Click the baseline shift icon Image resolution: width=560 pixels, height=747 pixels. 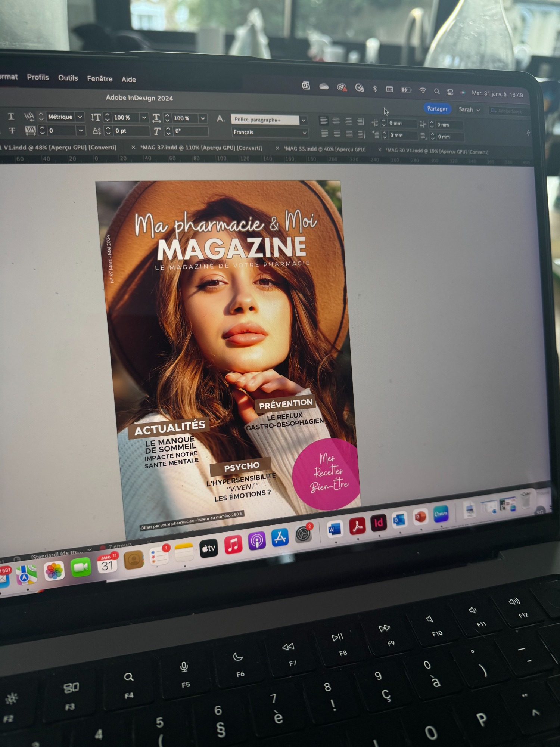click(x=97, y=131)
